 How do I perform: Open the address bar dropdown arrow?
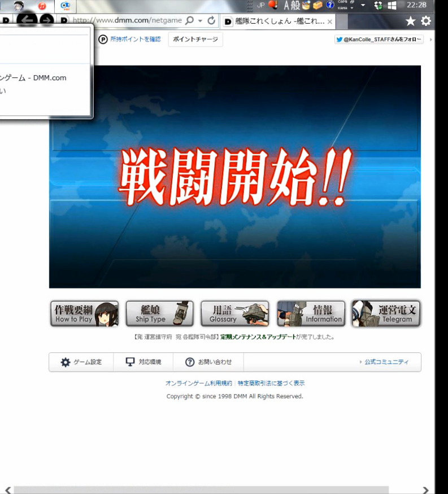(200, 21)
